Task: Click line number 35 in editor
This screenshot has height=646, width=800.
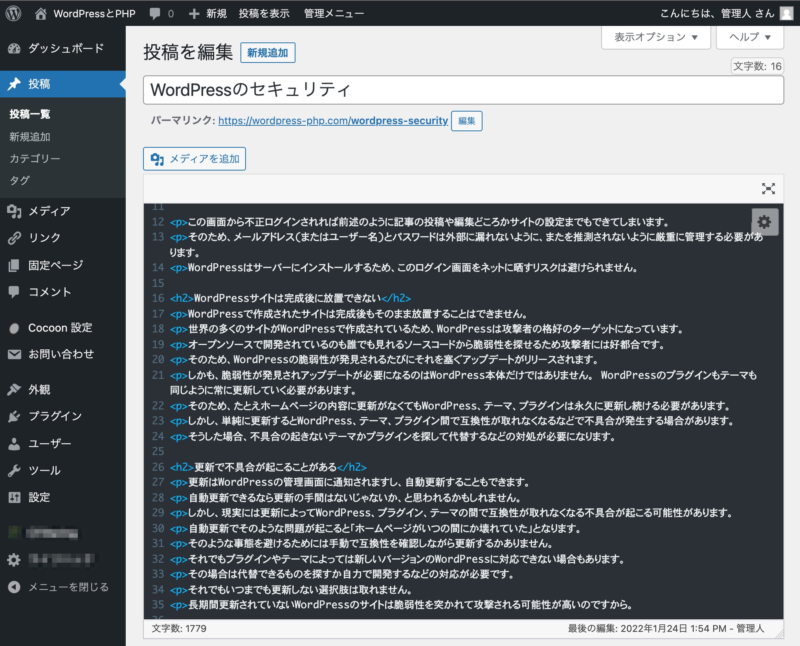Action: click(x=158, y=605)
